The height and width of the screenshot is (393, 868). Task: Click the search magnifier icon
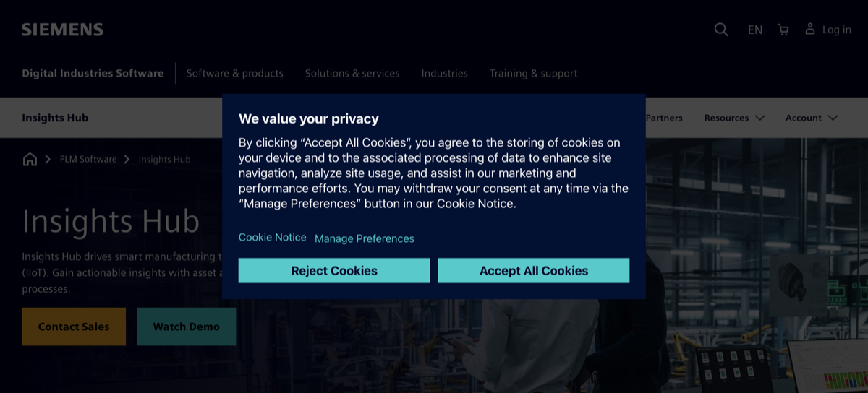point(721,30)
